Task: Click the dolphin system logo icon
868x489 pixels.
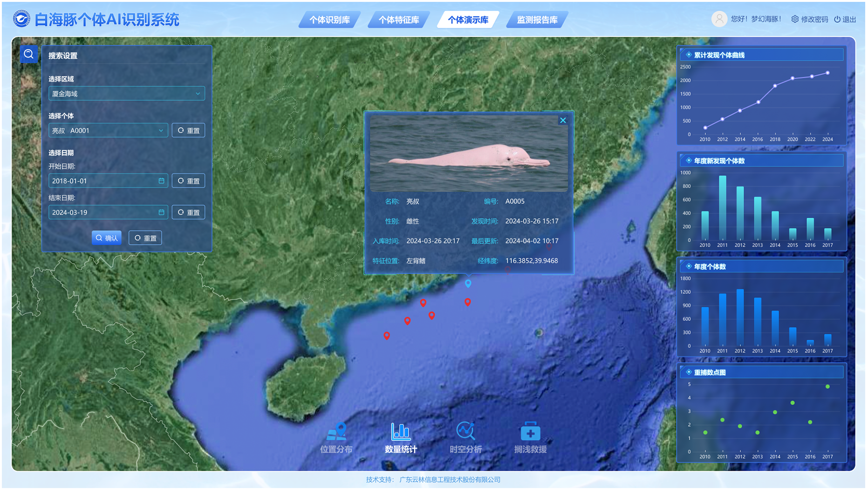Action: [x=21, y=19]
